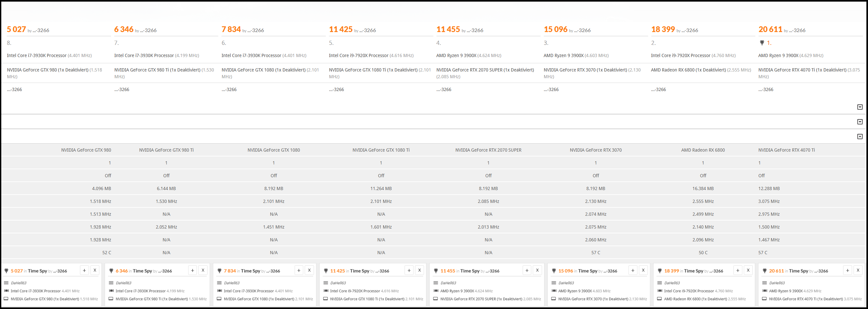The image size is (868, 309).
Task: Click monitor icon beside RTX 2070 SUPER in the card
Action: click(436, 299)
